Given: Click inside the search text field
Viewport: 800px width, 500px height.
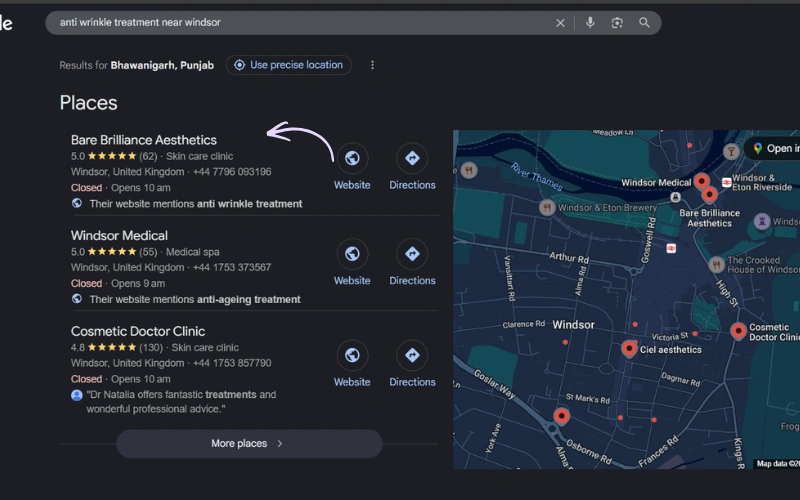Looking at the screenshot, I should pos(300,22).
